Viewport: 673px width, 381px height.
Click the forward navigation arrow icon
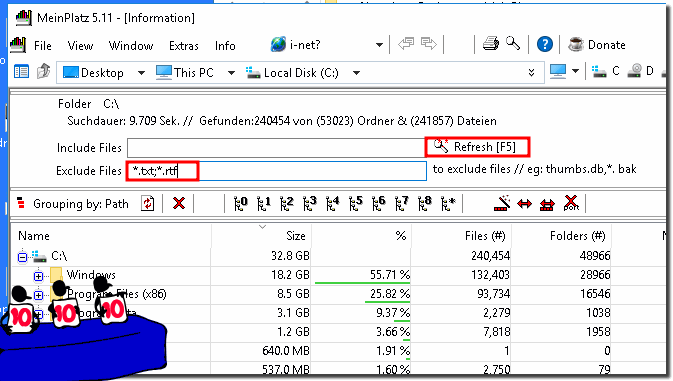coord(428,44)
